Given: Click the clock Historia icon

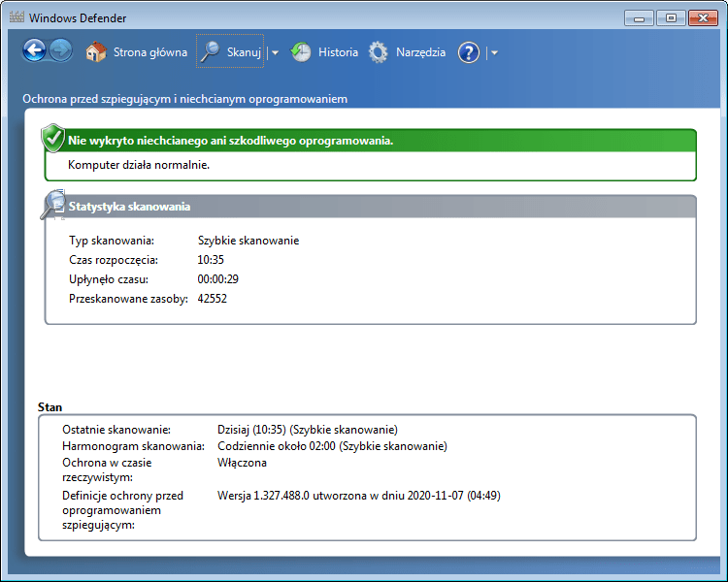Looking at the screenshot, I should coord(300,52).
